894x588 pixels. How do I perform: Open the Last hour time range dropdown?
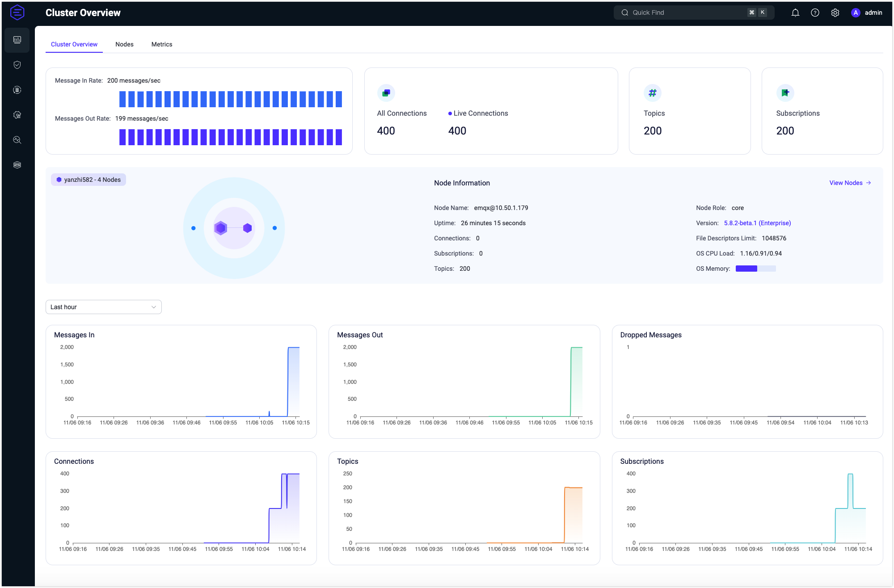pos(104,307)
